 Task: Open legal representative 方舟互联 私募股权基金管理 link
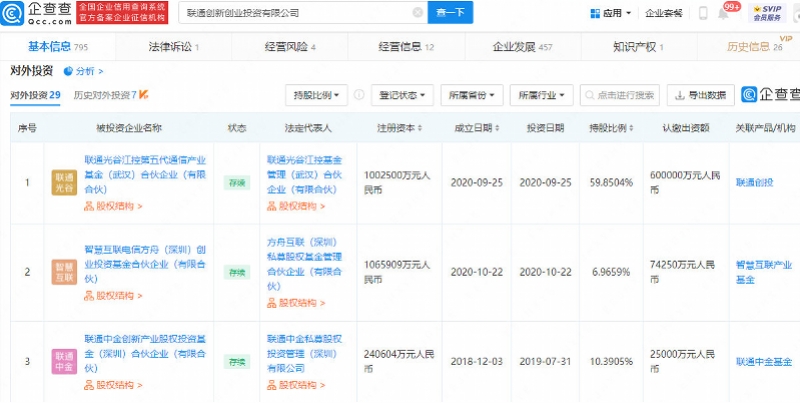pyautogui.click(x=305, y=264)
